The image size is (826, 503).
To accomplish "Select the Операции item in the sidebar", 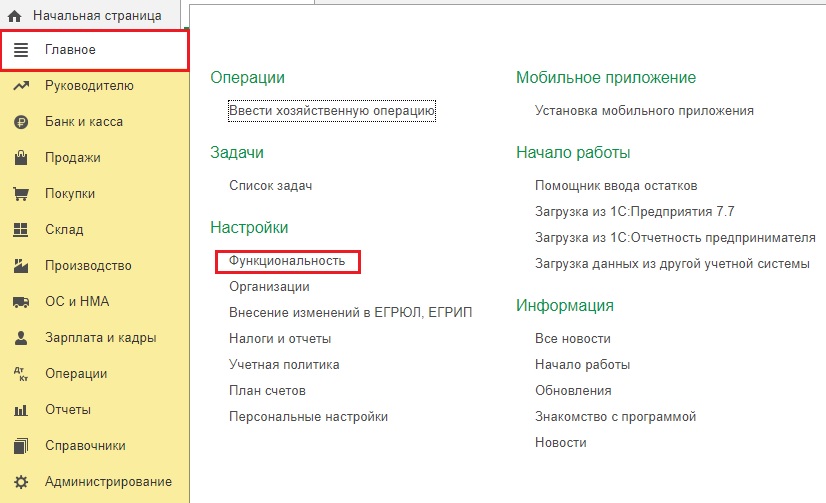I will click(x=76, y=374).
